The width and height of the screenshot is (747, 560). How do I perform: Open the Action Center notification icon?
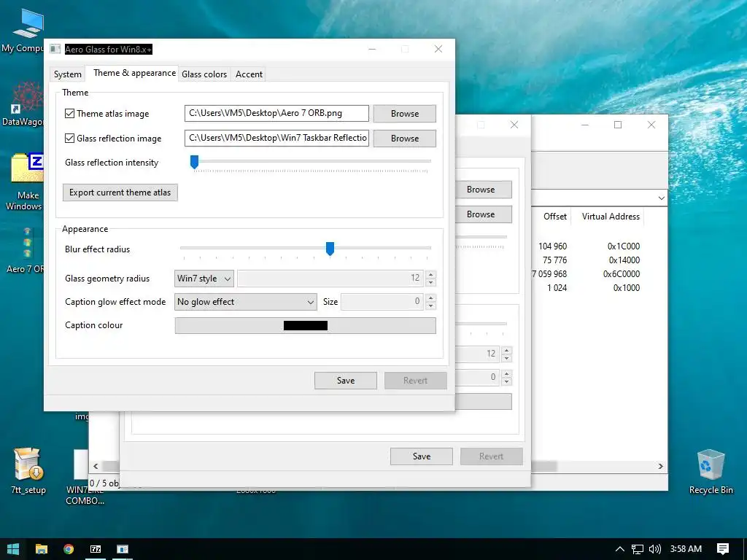coord(723,549)
